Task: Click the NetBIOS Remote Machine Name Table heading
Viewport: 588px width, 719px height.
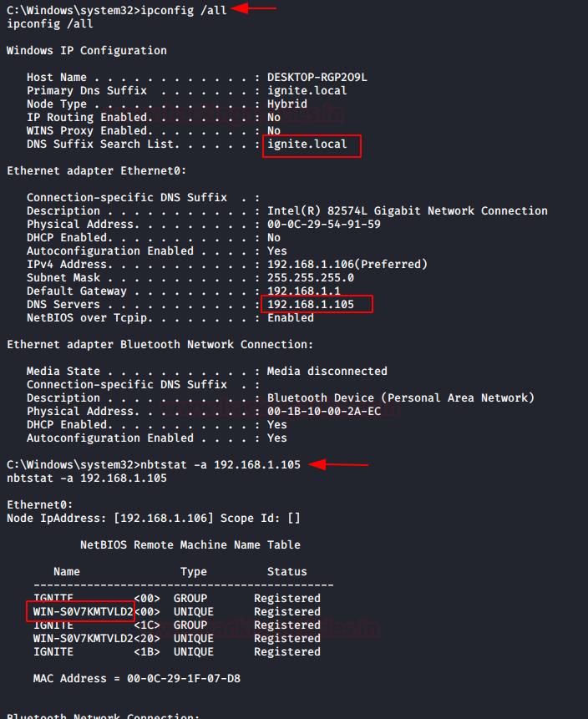Action: coord(190,545)
